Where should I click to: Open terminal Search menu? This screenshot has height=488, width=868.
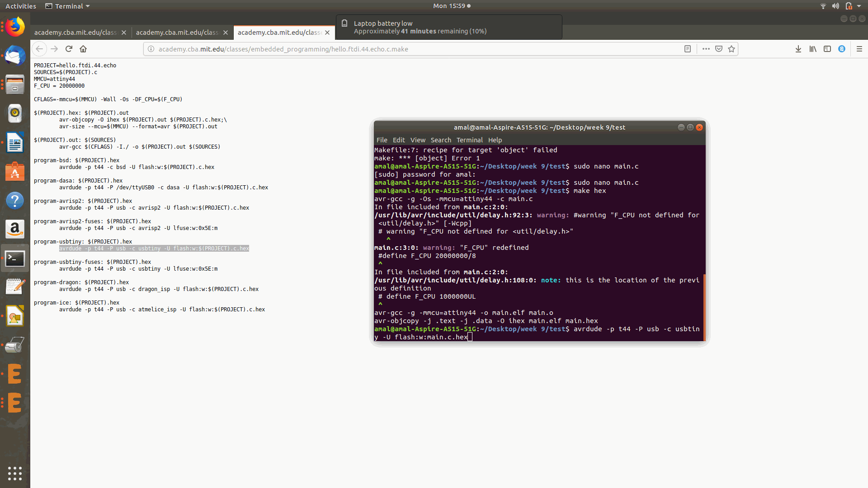[440, 140]
